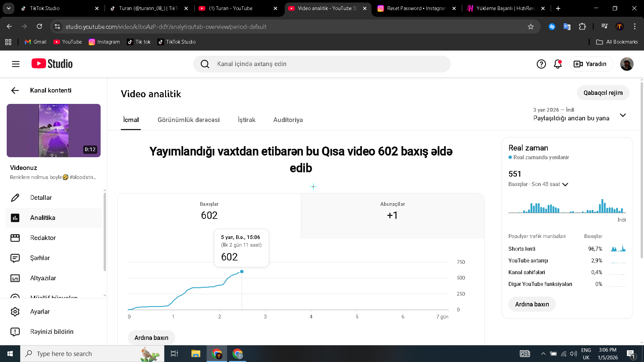Click the Yaradın create button

click(591, 64)
